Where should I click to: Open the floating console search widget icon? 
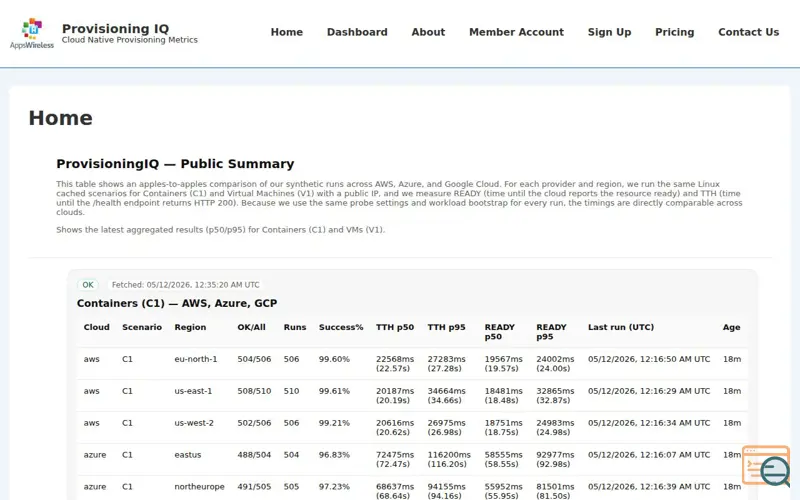[x=766, y=465]
